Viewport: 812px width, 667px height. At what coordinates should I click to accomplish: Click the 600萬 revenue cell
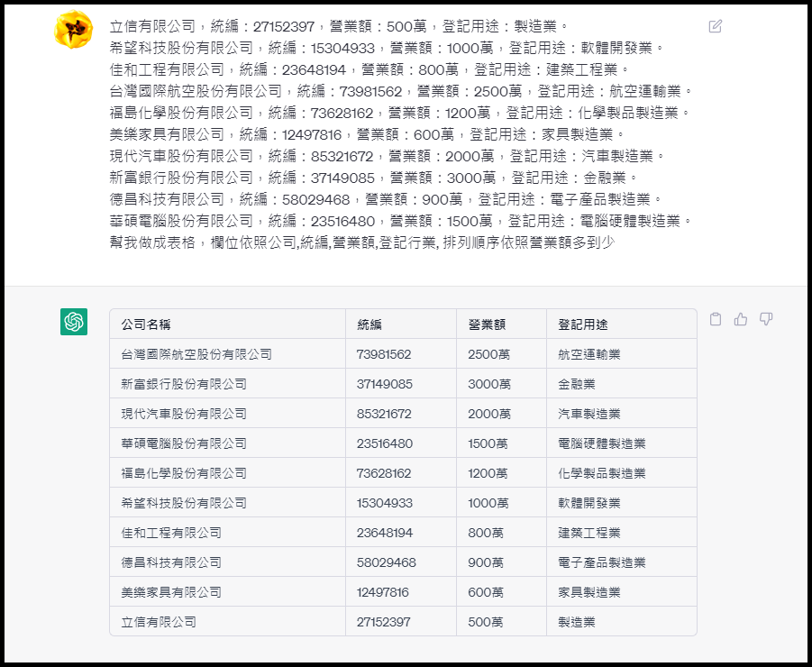click(501, 592)
